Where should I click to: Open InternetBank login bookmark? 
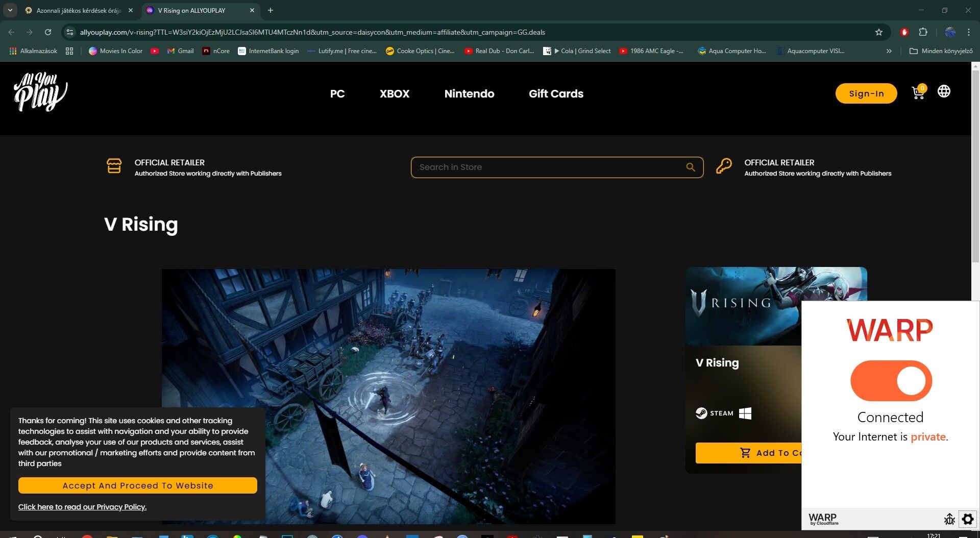tap(268, 51)
